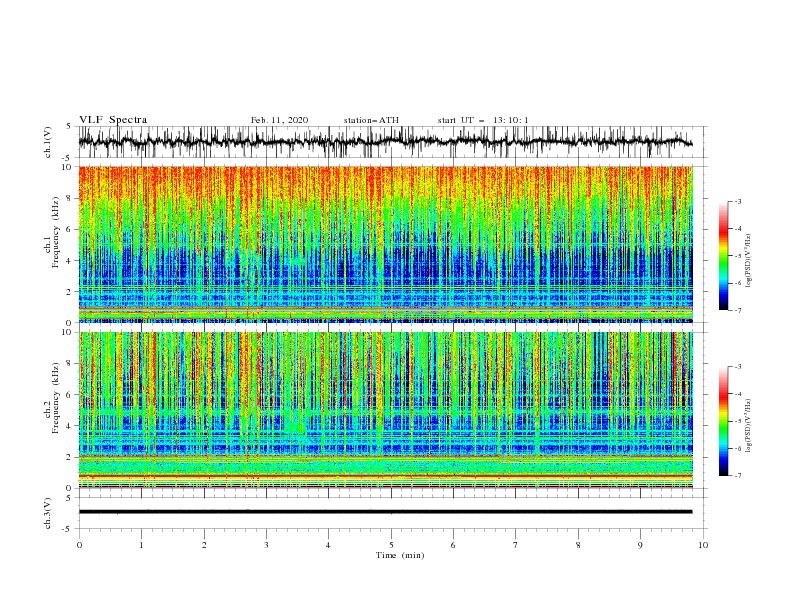Click the ch.1 frequency axis "4" tick
This screenshot has height=612, width=792.
pyautogui.click(x=69, y=261)
